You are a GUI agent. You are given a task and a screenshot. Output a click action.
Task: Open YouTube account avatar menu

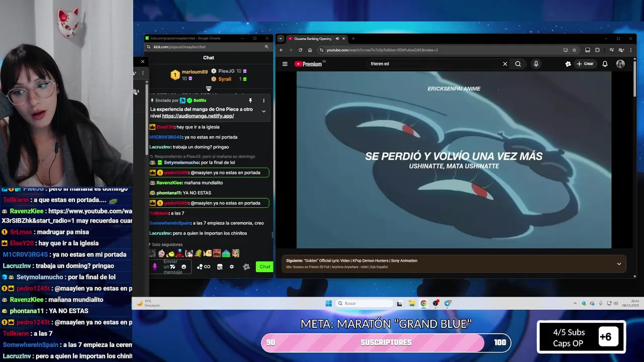click(x=620, y=64)
